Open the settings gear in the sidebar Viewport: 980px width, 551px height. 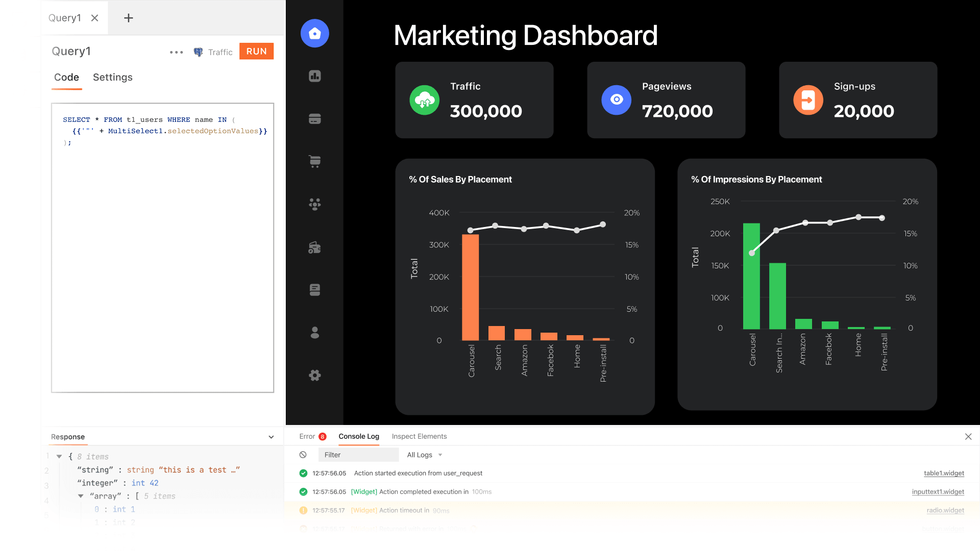314,375
